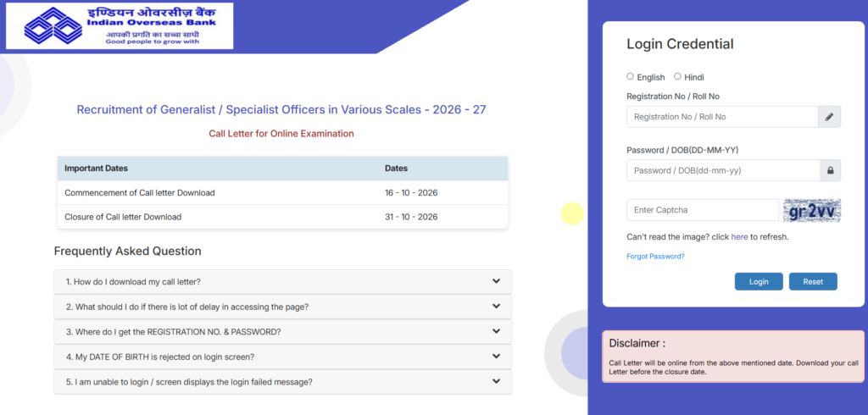Click the 'Important Dates' table header

97,169
